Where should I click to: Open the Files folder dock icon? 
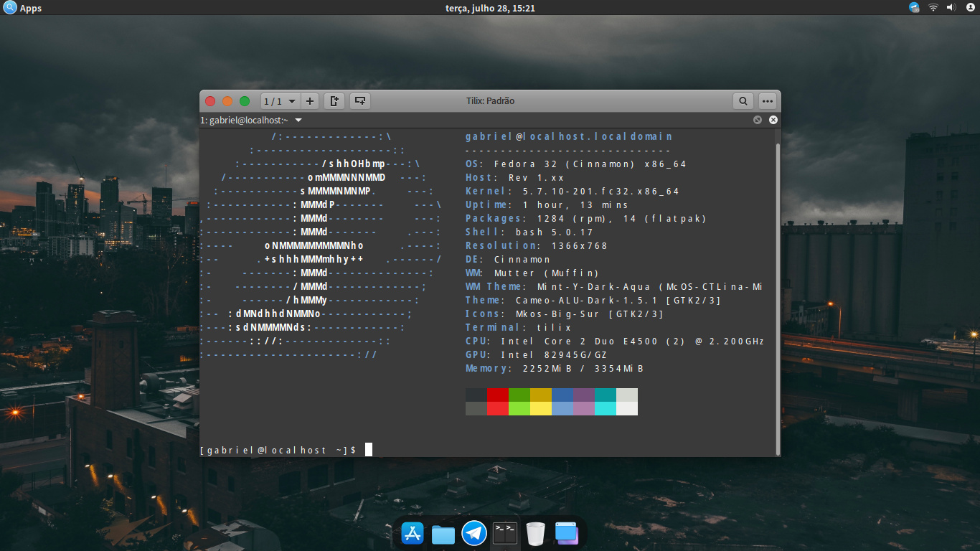coord(443,533)
